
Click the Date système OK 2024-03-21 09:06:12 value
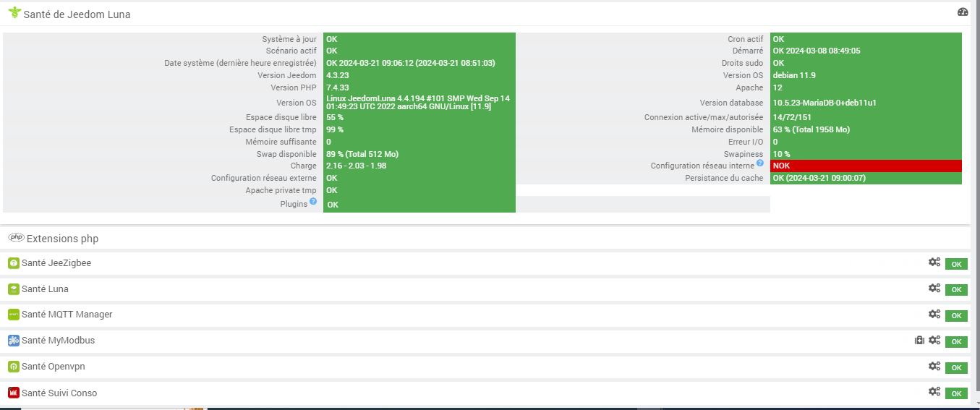411,63
